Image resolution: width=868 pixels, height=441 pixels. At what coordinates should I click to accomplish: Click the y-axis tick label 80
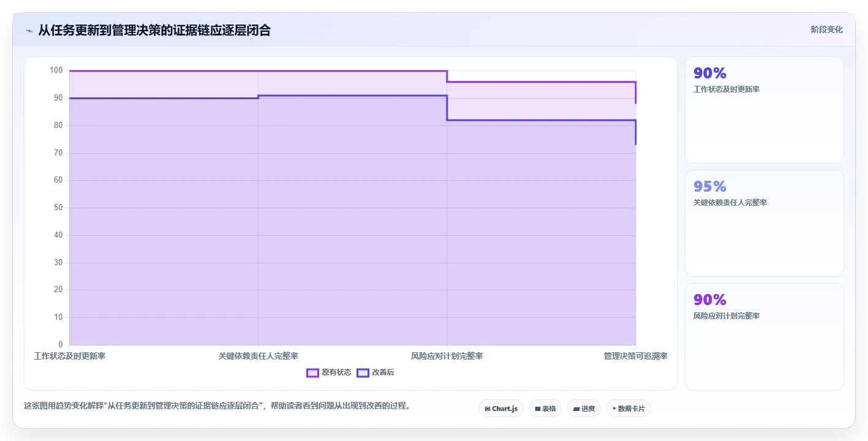(58, 126)
